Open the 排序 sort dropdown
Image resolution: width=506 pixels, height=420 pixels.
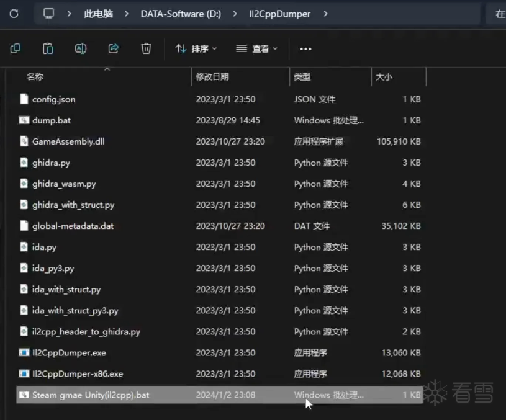[x=196, y=49]
